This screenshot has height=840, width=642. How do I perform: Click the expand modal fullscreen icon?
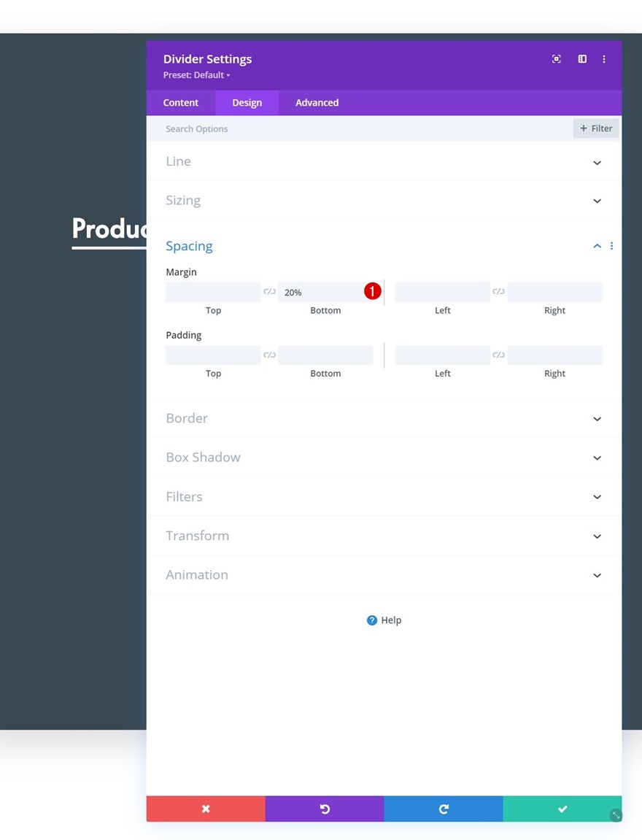pyautogui.click(x=557, y=59)
